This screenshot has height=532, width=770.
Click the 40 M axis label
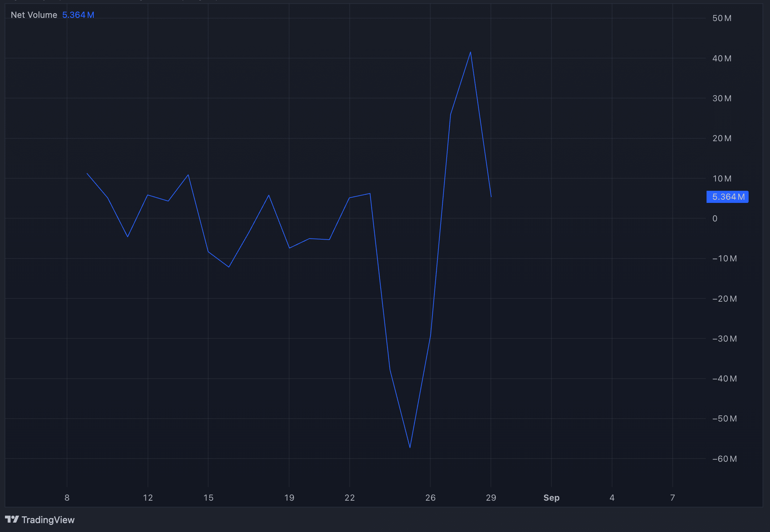pyautogui.click(x=722, y=58)
